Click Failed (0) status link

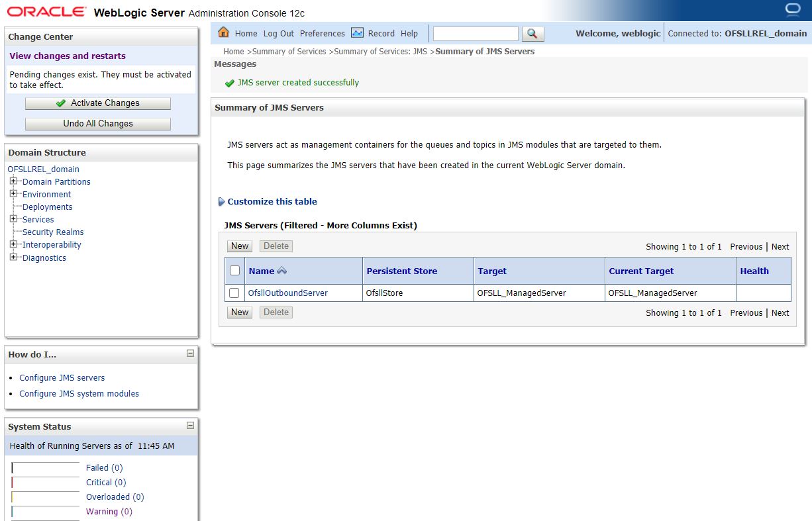105,468
